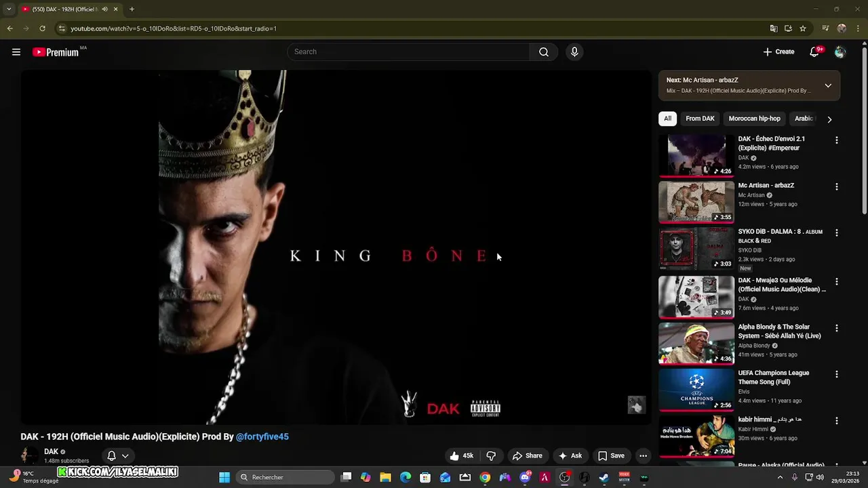
Task: Open the YouTube notifications bell
Action: tap(815, 52)
